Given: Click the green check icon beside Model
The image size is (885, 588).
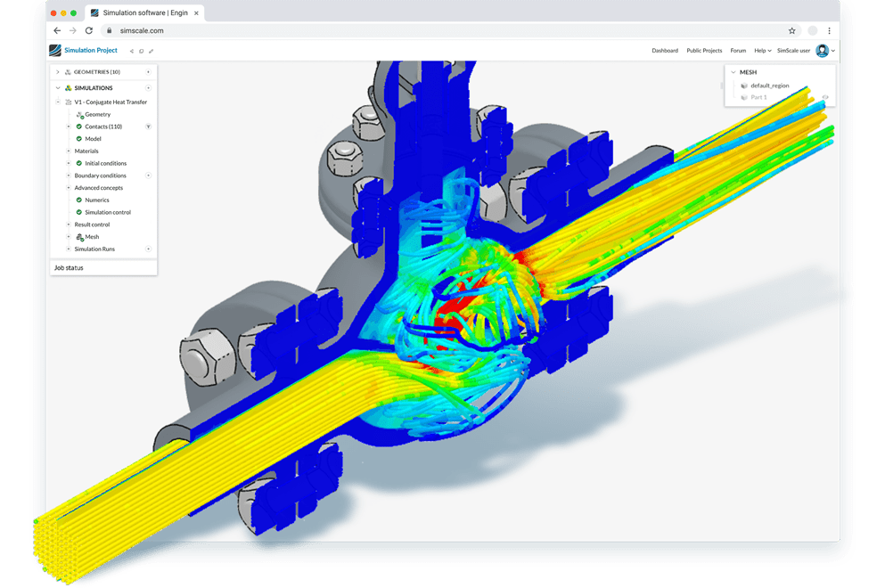Looking at the screenshot, I should tap(79, 139).
